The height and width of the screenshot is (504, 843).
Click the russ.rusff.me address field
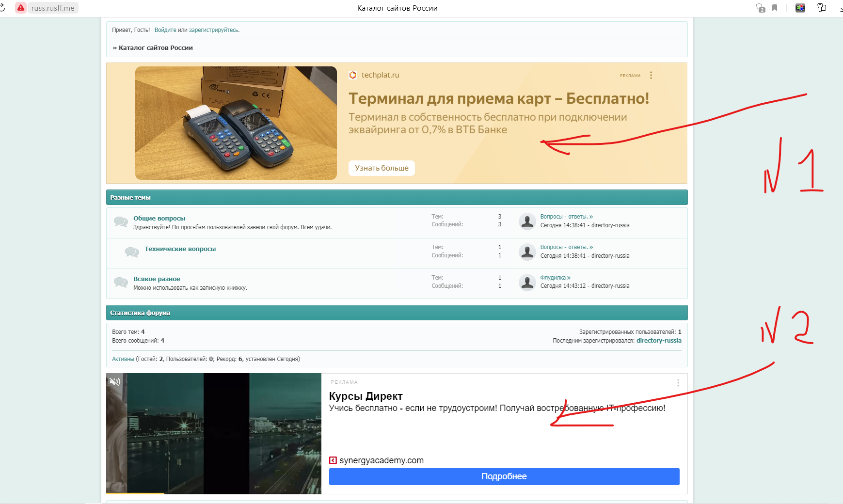coord(53,8)
